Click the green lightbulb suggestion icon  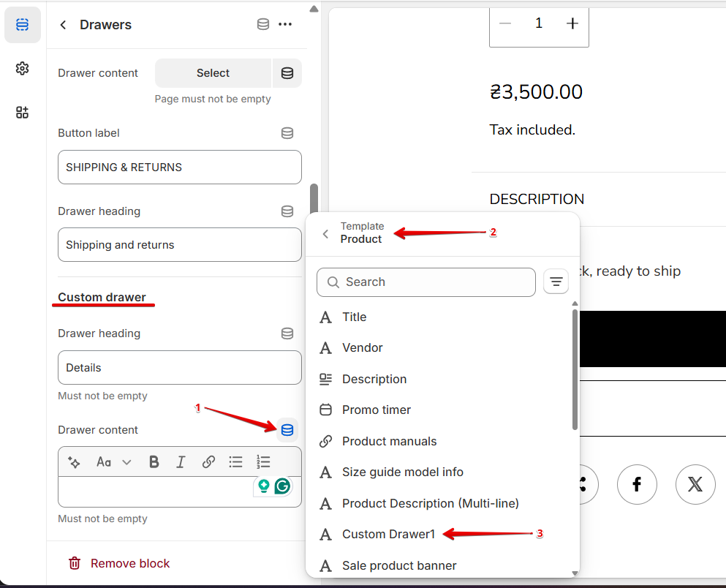(x=264, y=486)
